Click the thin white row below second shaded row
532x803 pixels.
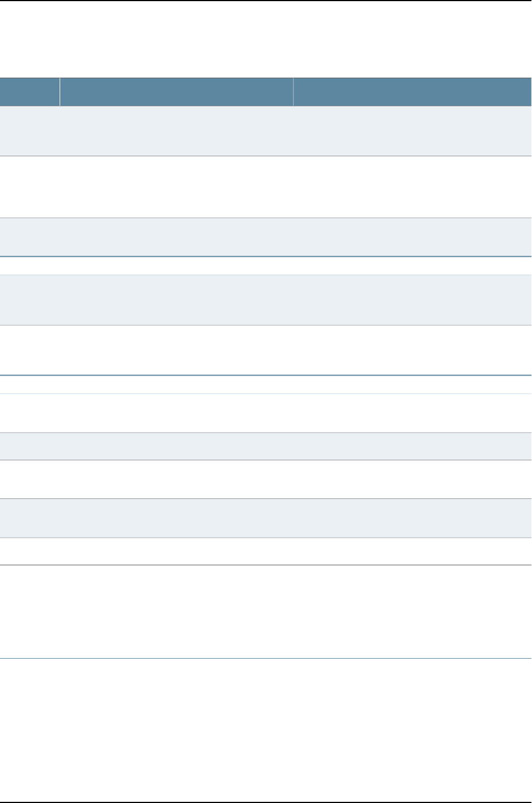(x=266, y=266)
